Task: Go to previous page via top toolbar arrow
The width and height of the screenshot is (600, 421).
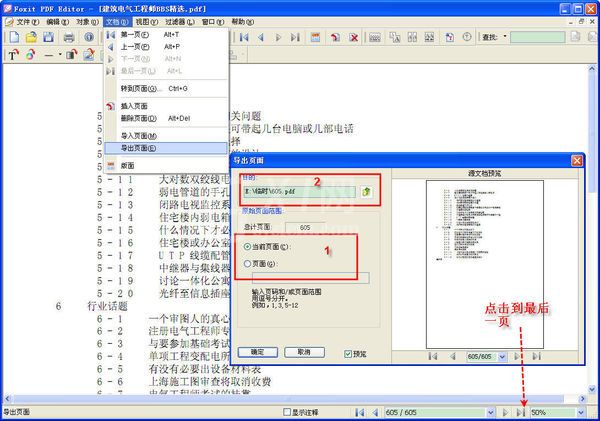Action: pyautogui.click(x=261, y=37)
